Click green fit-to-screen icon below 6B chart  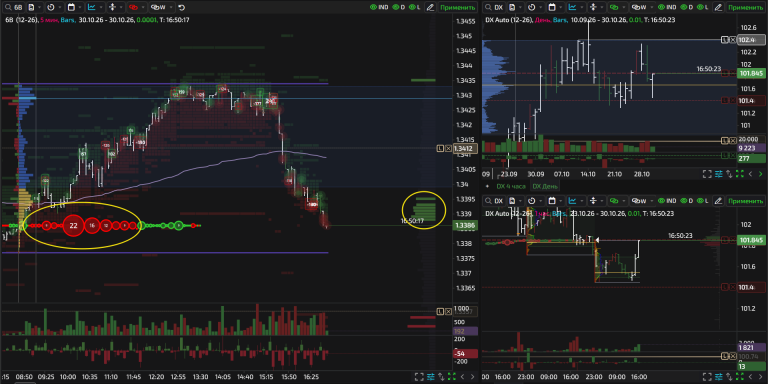pos(451,377)
